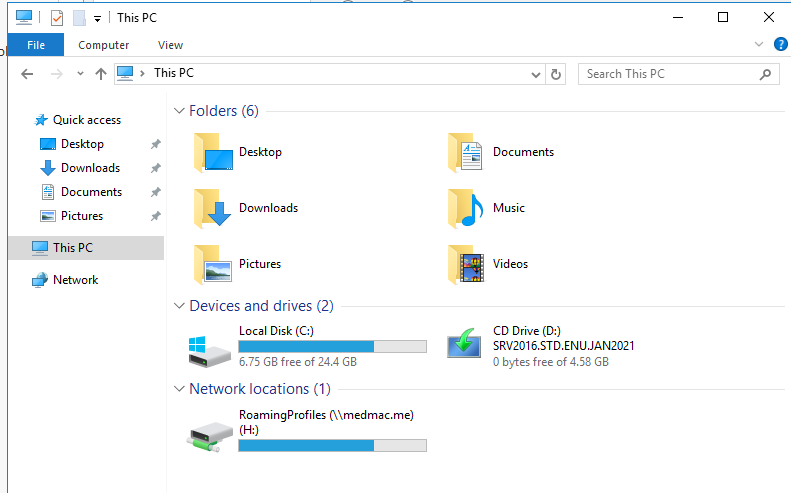Go forward with the Forward arrow
The image size is (791, 493).
tap(56, 74)
